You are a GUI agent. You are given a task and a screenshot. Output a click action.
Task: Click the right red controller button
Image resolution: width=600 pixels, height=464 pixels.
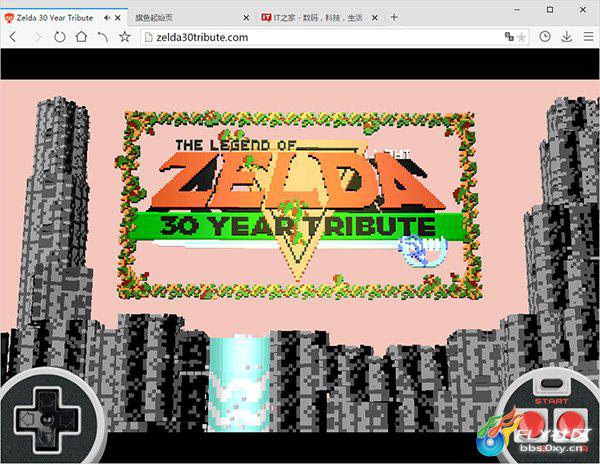pos(570,423)
